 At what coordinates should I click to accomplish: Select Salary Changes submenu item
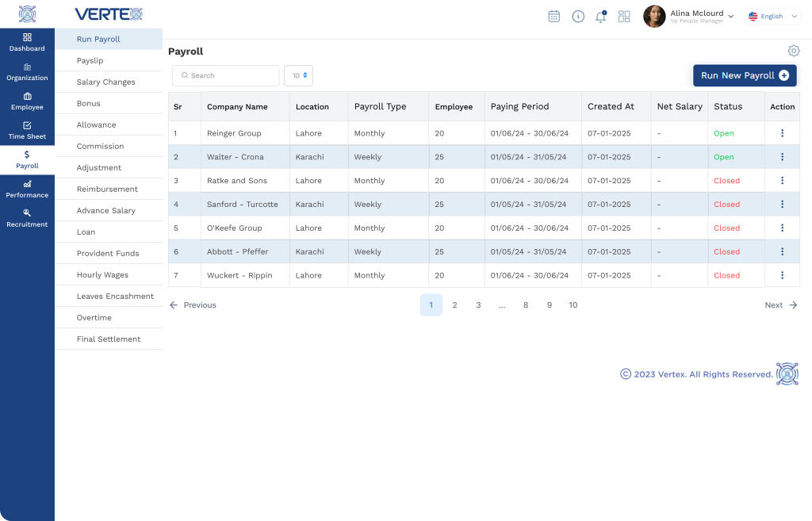click(109, 82)
